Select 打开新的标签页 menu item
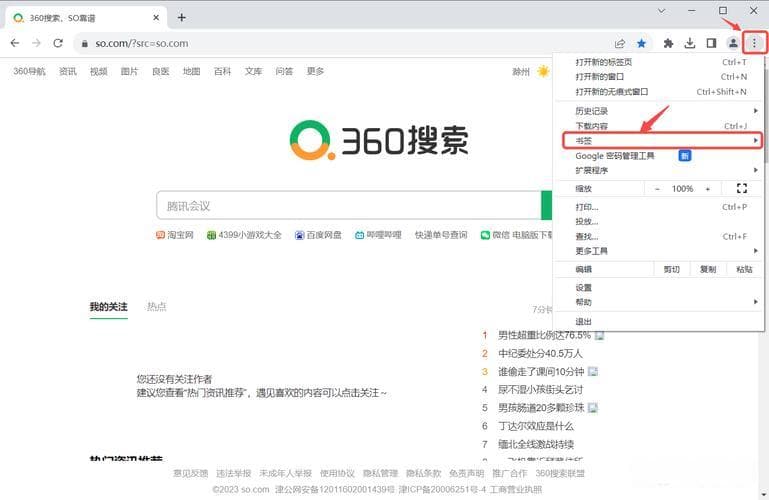This screenshot has width=769, height=500. 659,62
